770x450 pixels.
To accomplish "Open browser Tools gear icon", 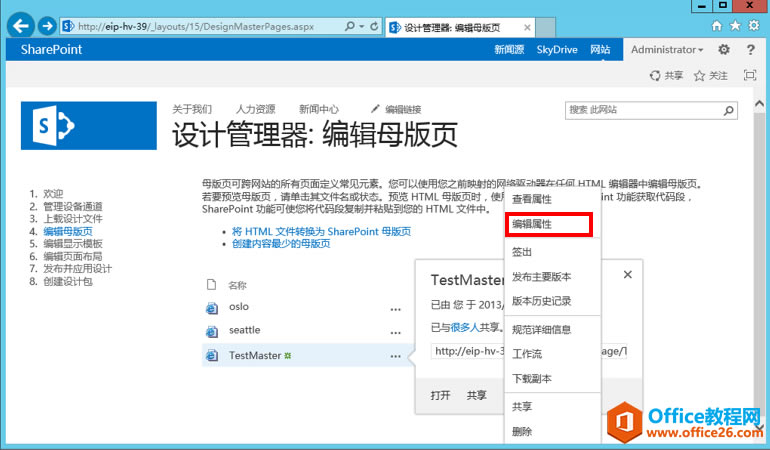I will click(x=754, y=26).
